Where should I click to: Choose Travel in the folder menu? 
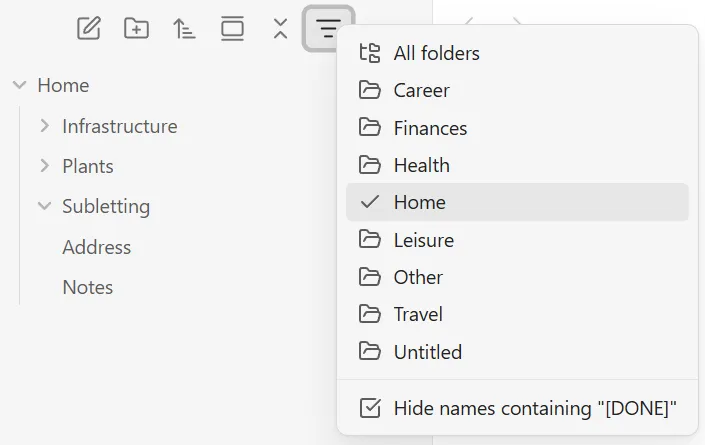[x=517, y=314]
